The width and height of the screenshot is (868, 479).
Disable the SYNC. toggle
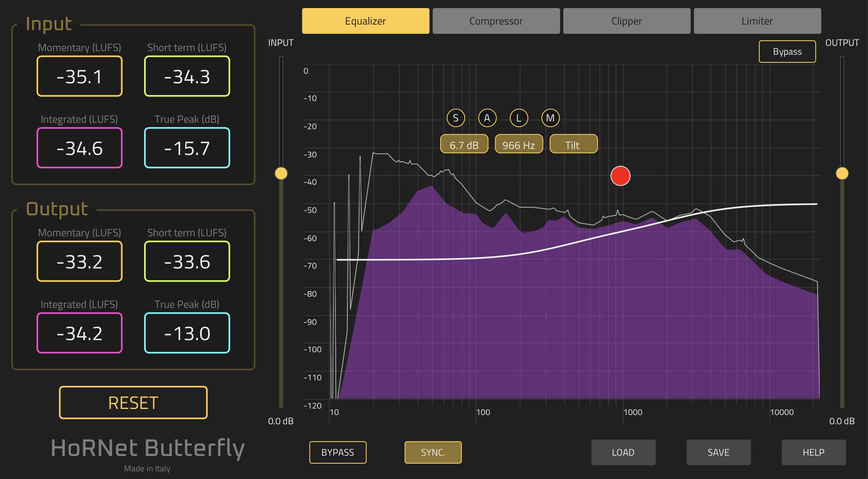point(433,452)
